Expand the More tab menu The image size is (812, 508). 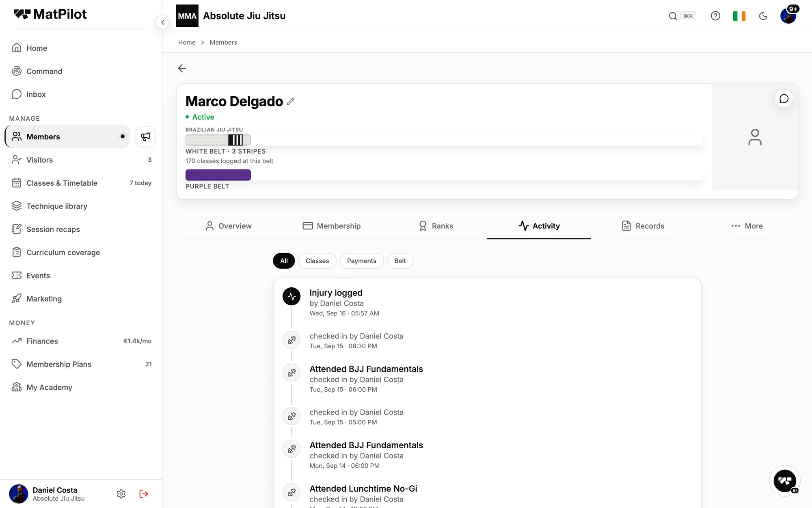[747, 226]
